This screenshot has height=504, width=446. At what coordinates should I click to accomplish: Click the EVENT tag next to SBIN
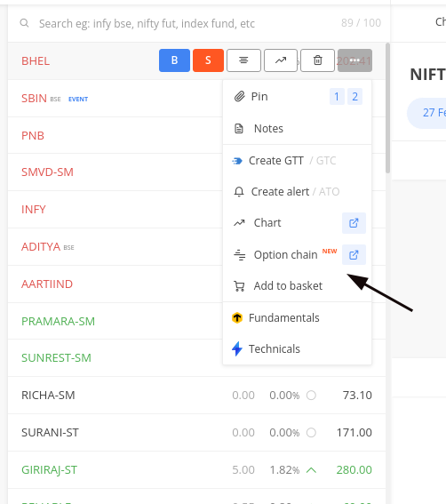click(x=78, y=100)
